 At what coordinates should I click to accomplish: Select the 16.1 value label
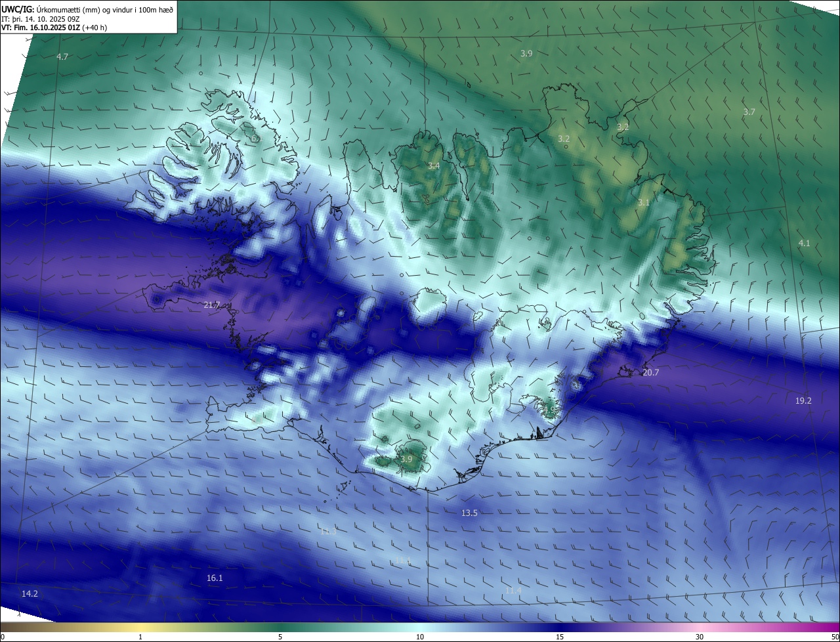coord(215,578)
